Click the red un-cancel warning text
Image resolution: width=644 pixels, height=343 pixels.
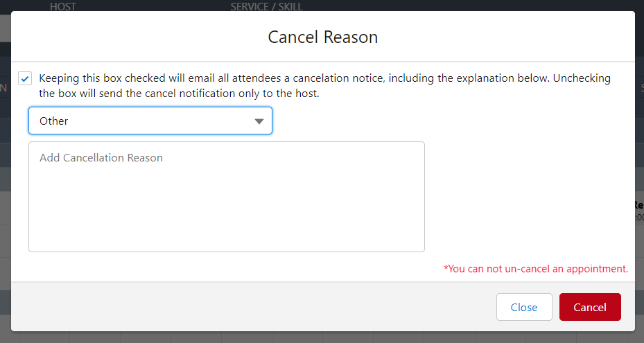pyautogui.click(x=536, y=268)
